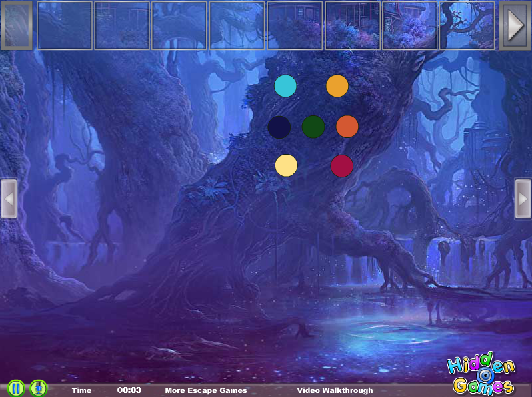The height and width of the screenshot is (397, 532).
Task: Select the first inventory slot
Action: (65, 26)
